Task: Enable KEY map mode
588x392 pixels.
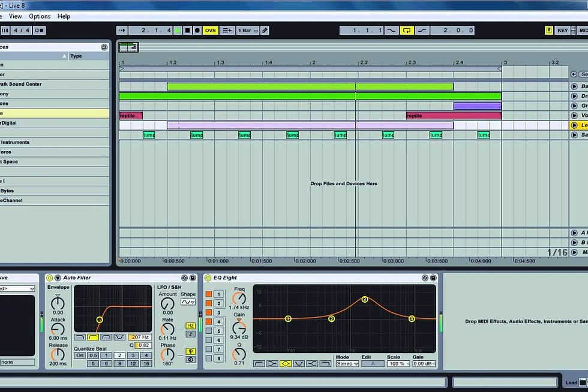Action: pos(563,31)
